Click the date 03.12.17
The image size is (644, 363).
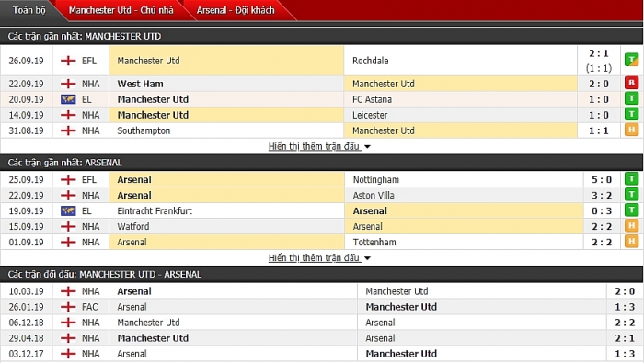pos(27,354)
